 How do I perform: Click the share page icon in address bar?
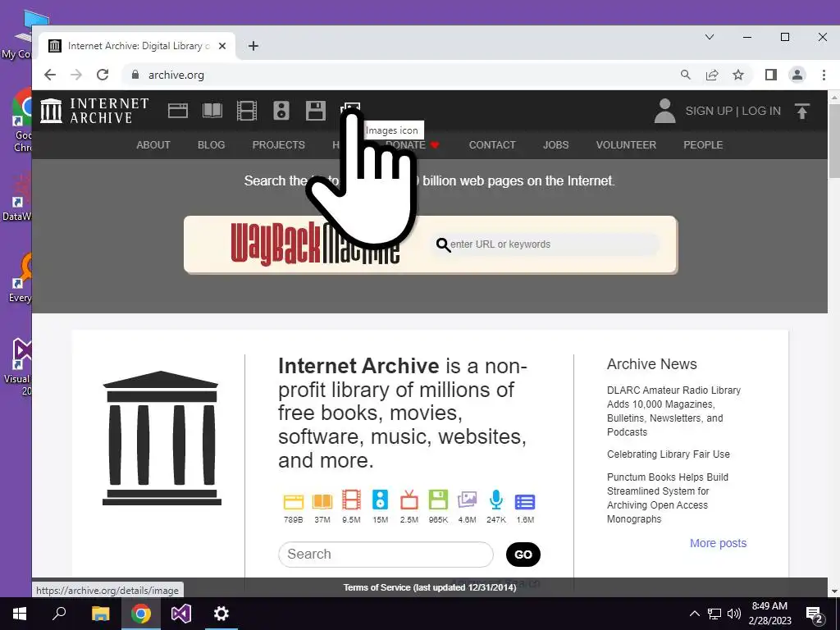(712, 75)
